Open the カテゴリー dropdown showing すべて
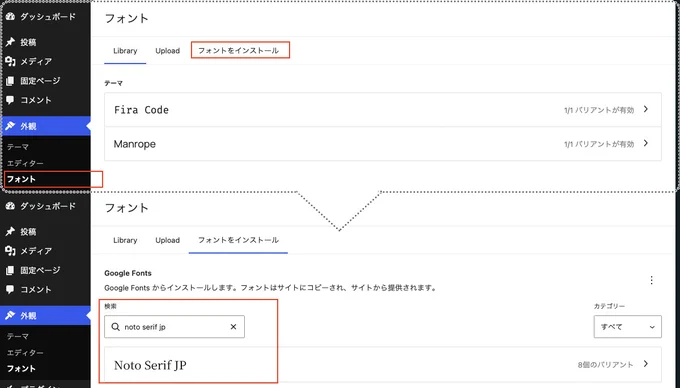The height and width of the screenshot is (388, 680). [x=628, y=327]
